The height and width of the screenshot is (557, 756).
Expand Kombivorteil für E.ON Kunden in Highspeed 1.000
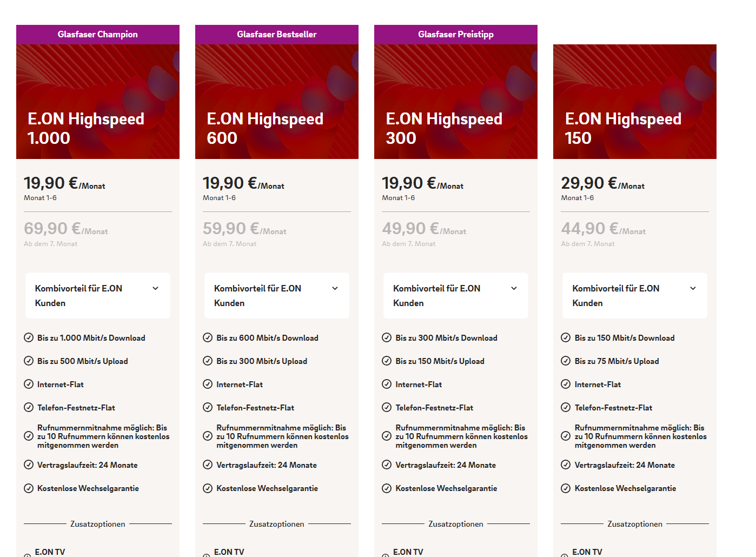coord(98,296)
